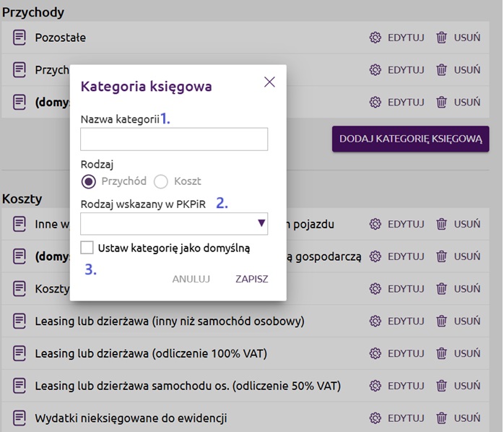Click gear icon for Leasing (odliczenie 100% VAT)
This screenshot has width=504, height=432.
click(375, 353)
